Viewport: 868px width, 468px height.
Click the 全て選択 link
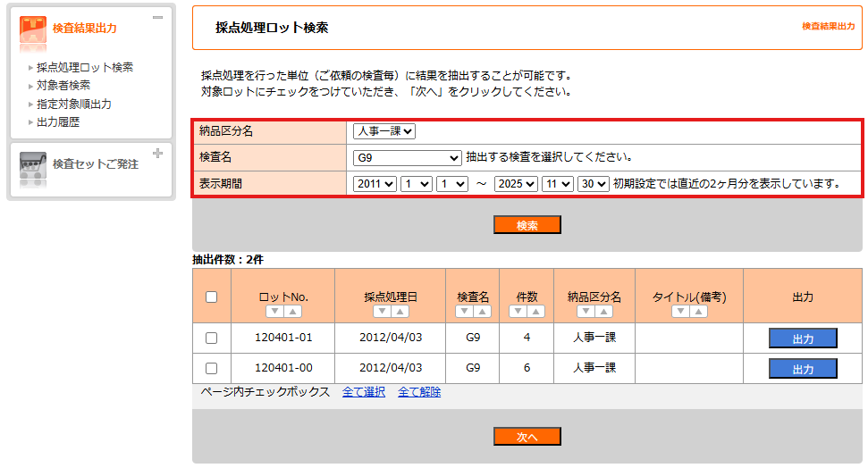point(364,392)
